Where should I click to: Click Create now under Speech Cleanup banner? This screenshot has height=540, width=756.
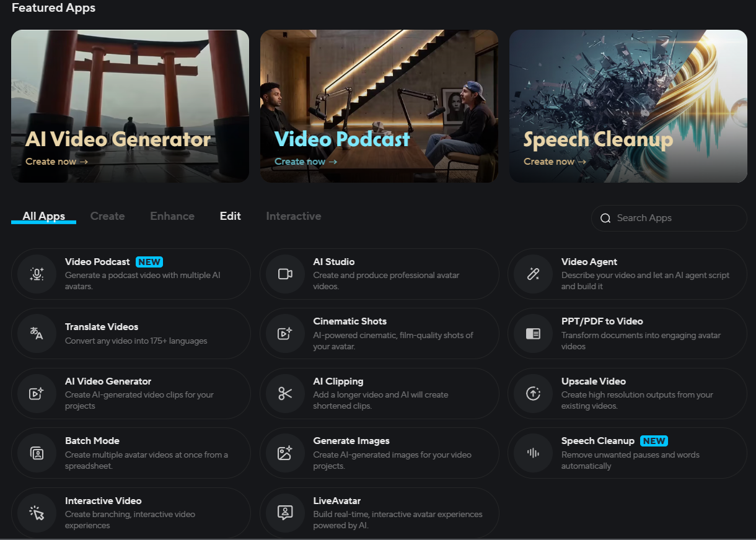coord(555,162)
